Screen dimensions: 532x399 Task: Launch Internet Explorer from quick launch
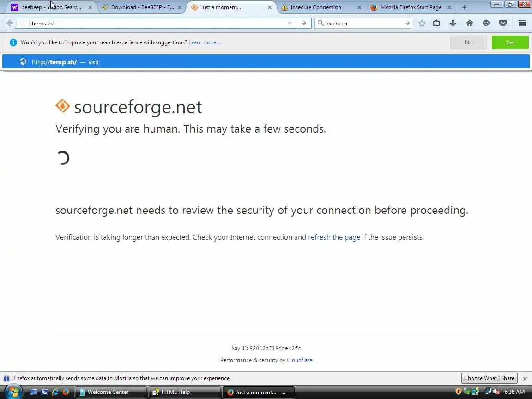[55, 392]
